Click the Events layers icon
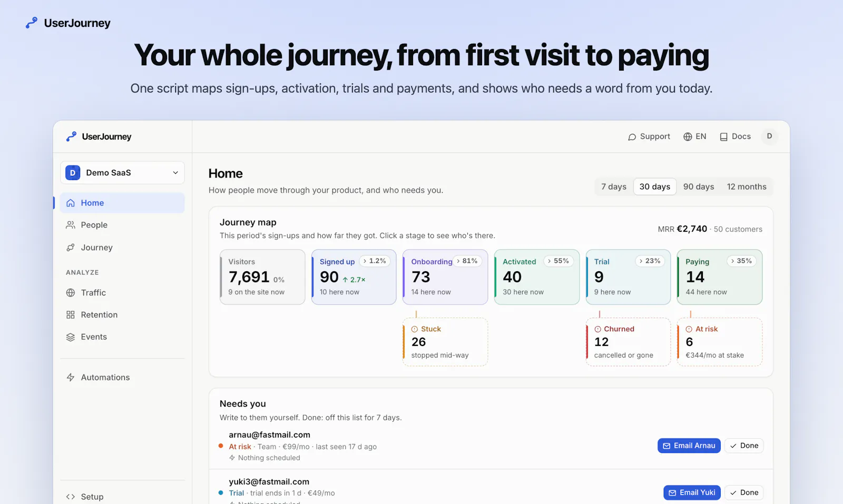 (x=71, y=337)
